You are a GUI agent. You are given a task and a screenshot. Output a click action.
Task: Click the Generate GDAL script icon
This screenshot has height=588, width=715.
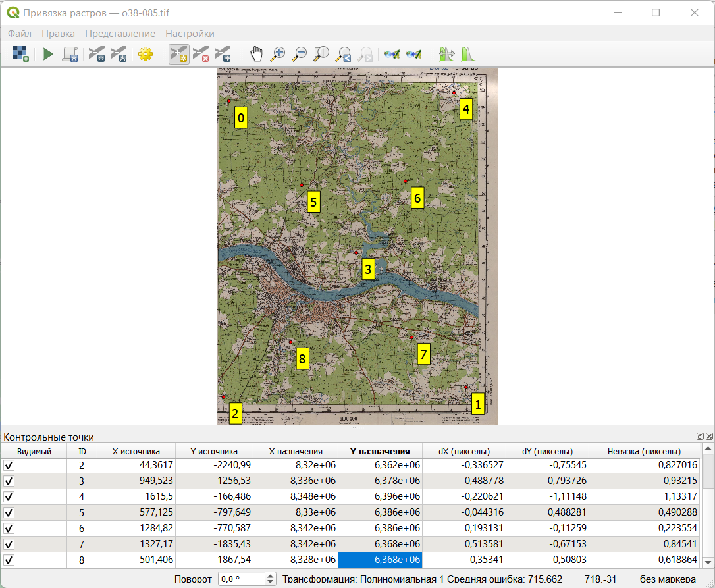pyautogui.click(x=70, y=54)
